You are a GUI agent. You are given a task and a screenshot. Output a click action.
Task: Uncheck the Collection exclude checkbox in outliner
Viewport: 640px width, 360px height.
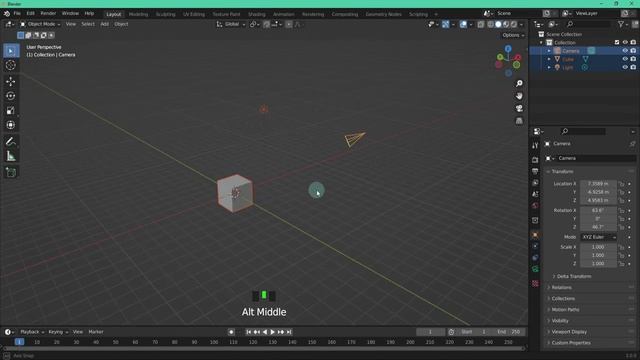[617, 42]
